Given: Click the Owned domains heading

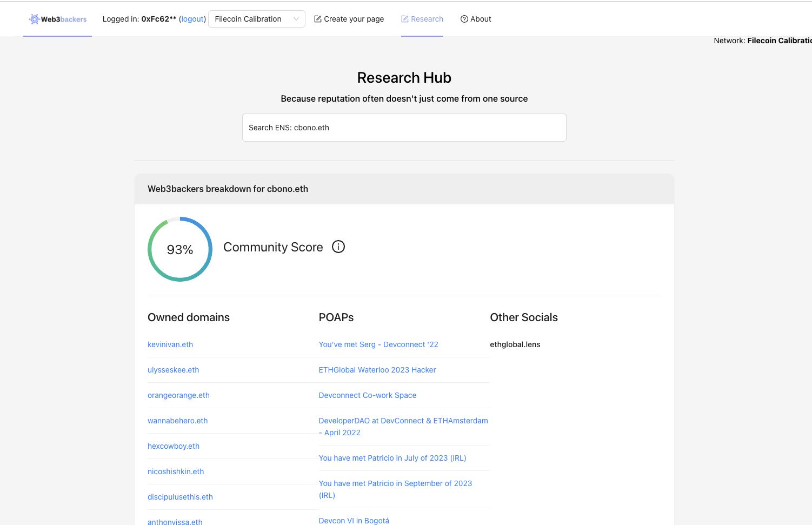Looking at the screenshot, I should click(189, 317).
